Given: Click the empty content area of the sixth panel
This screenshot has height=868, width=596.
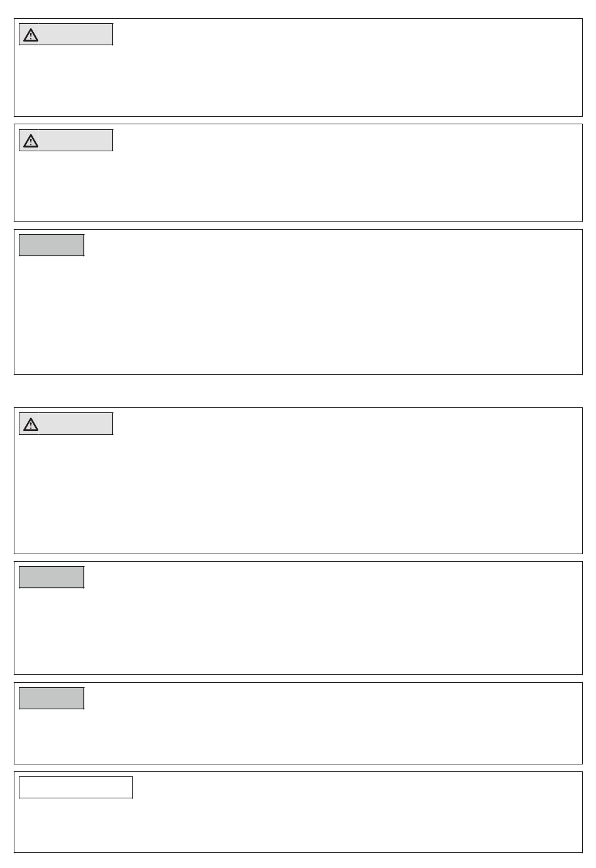Looking at the screenshot, I should tap(298, 734).
